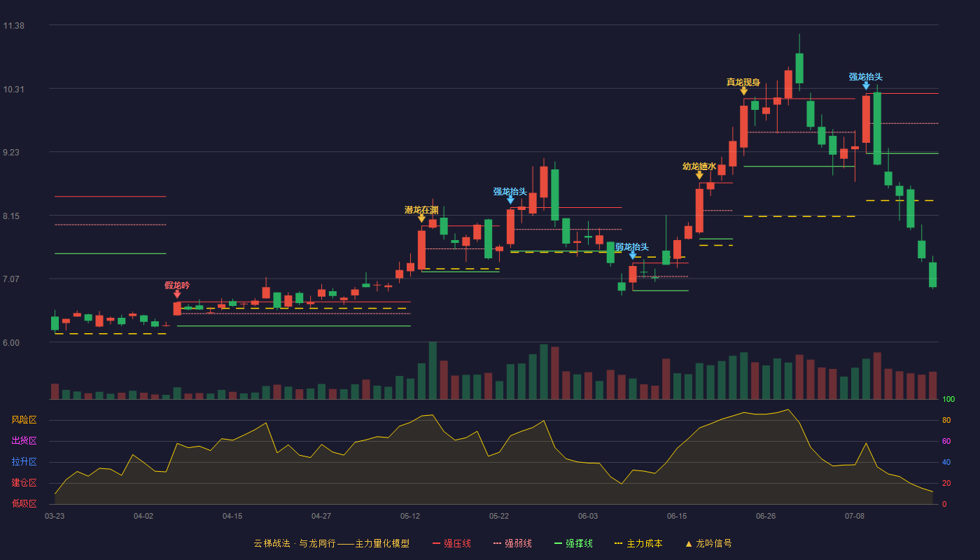The image size is (980, 560).
Task: Click the tallest green volume bar
Action: coord(433,370)
